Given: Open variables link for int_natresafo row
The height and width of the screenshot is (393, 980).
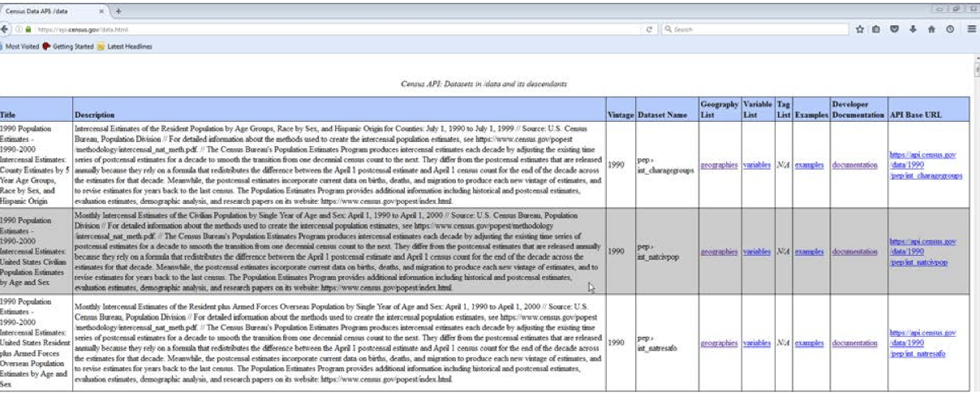Looking at the screenshot, I should pyautogui.click(x=756, y=343).
